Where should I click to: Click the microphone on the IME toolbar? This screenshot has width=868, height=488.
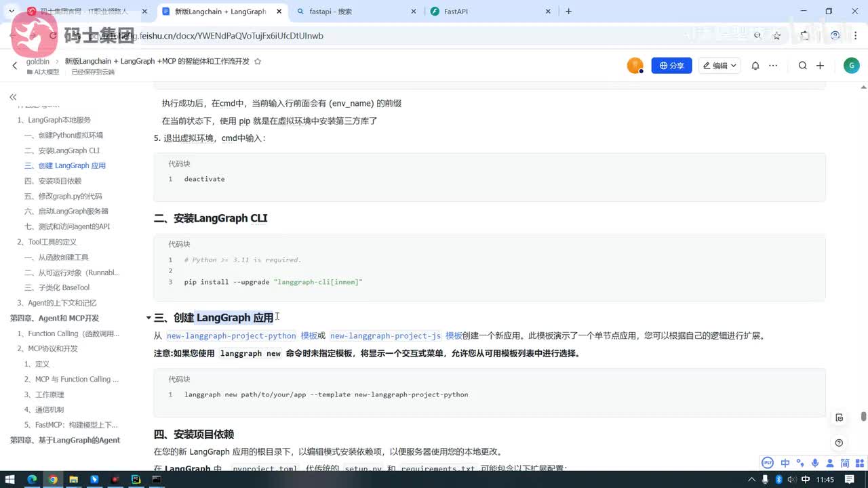point(814,463)
